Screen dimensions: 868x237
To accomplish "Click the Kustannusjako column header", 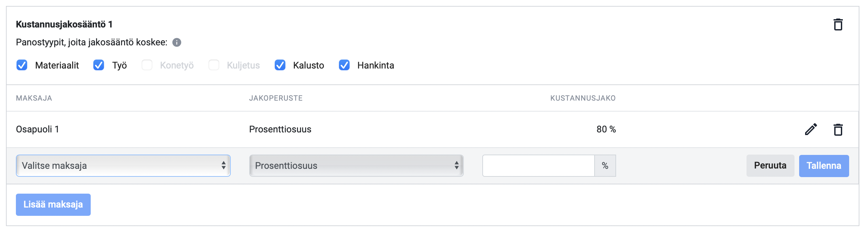I will pyautogui.click(x=583, y=98).
